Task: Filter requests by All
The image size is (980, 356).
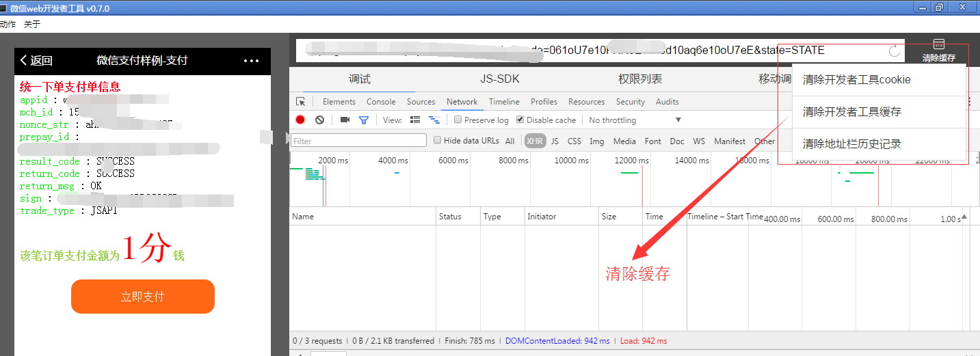Action: 510,141
